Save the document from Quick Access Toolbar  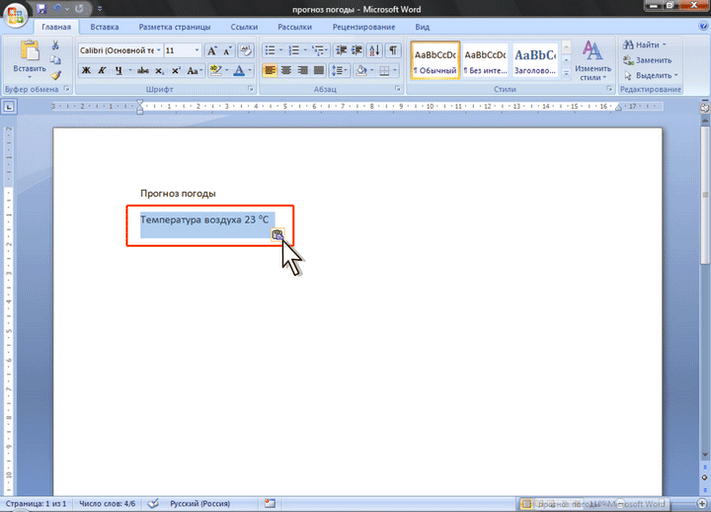tap(42, 9)
